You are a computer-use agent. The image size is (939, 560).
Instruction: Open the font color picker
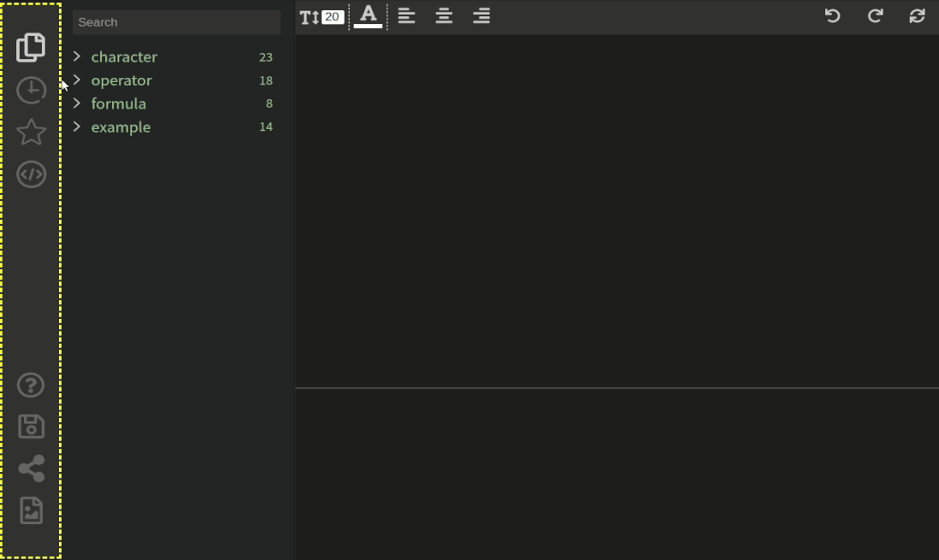pos(368,16)
